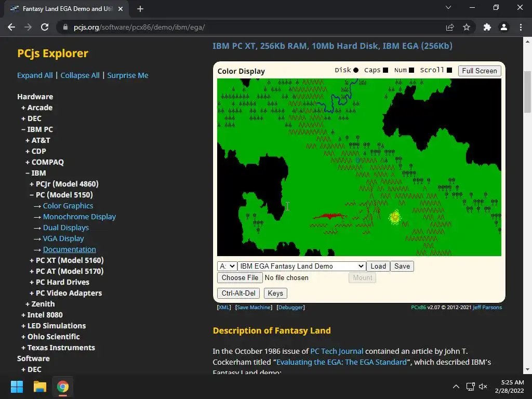Screen dimensions: 532x399
Task: Toggle the Scroll indicator
Action: 449,70
